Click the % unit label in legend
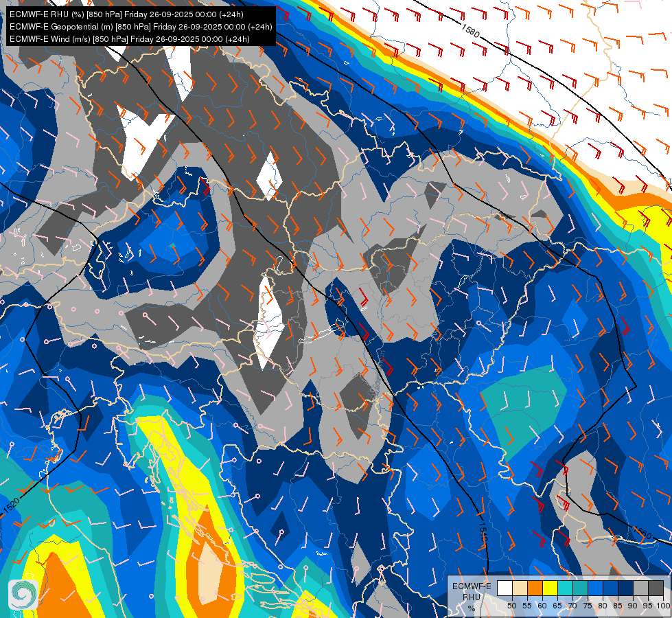The width and height of the screenshot is (672, 618). (472, 608)
